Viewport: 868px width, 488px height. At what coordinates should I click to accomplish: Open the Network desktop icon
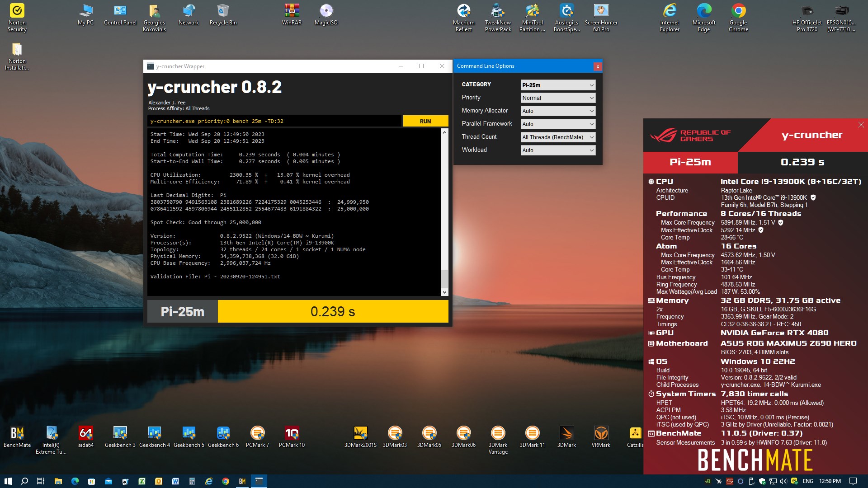(x=189, y=15)
